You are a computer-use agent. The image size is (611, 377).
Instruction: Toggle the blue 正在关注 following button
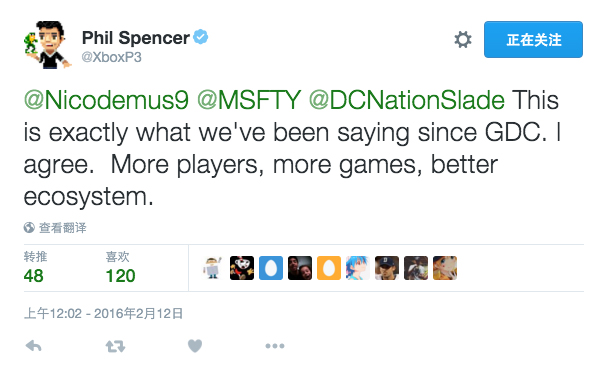click(x=533, y=39)
